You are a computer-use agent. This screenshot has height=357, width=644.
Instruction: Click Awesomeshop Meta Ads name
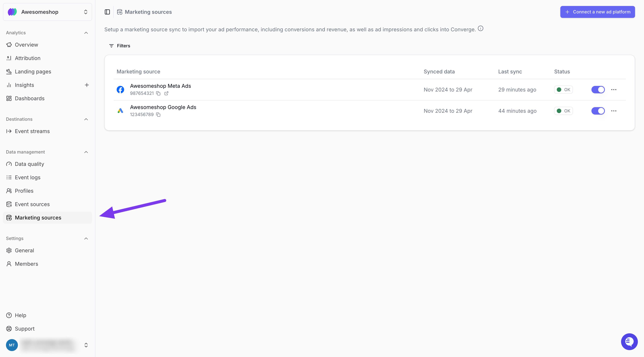[160, 86]
